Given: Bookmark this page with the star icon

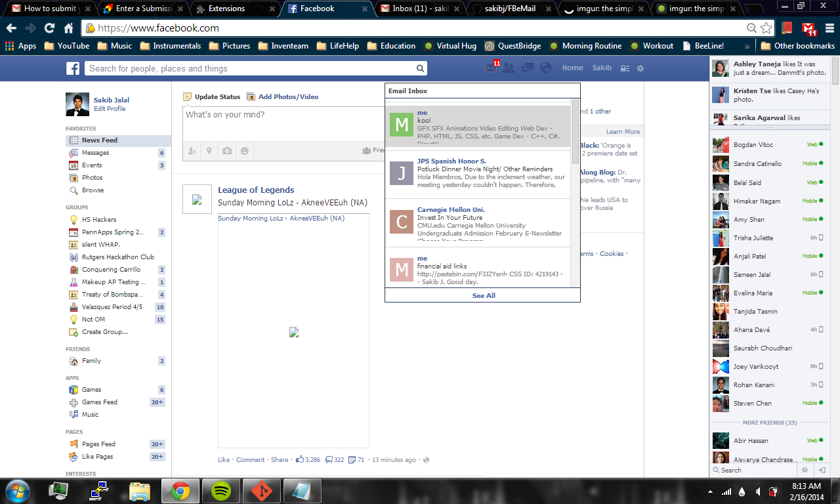Looking at the screenshot, I should tap(766, 28).
